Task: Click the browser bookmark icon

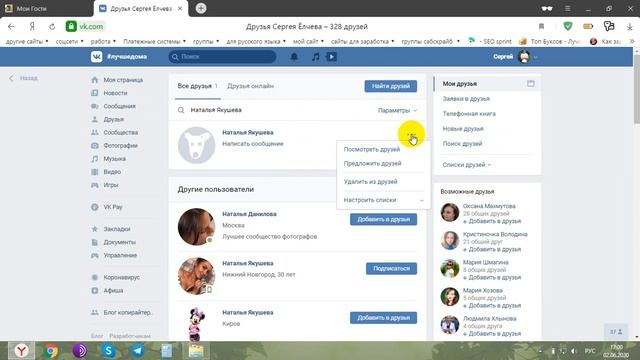Action: (x=541, y=27)
